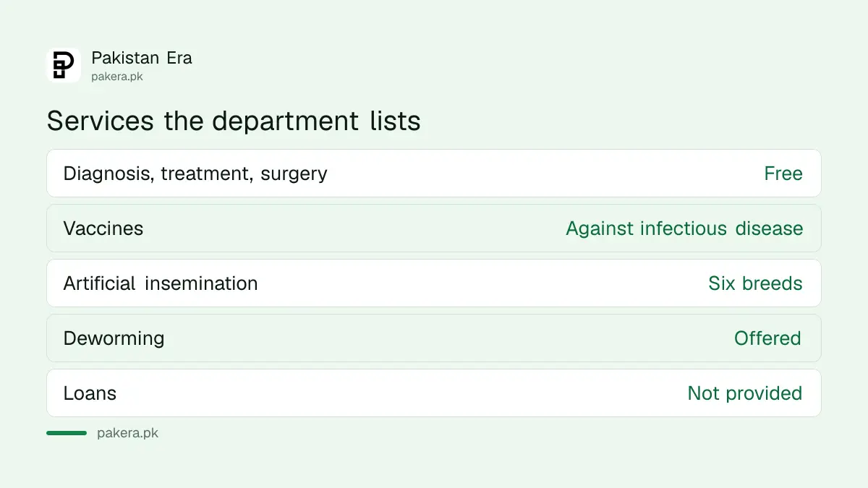
Task: Select the Diagnosis, treatment, surgery row
Action: pyautogui.click(x=434, y=174)
